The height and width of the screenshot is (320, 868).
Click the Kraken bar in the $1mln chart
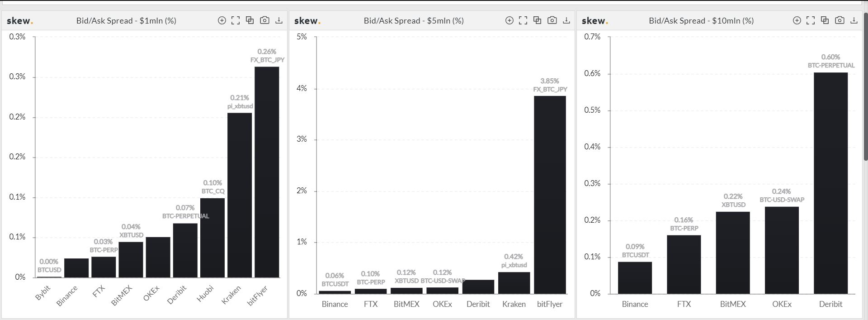pos(240,195)
